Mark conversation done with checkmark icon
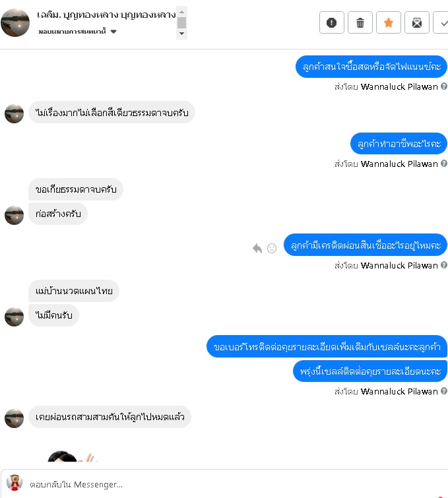The height and width of the screenshot is (498, 448). (x=441, y=22)
